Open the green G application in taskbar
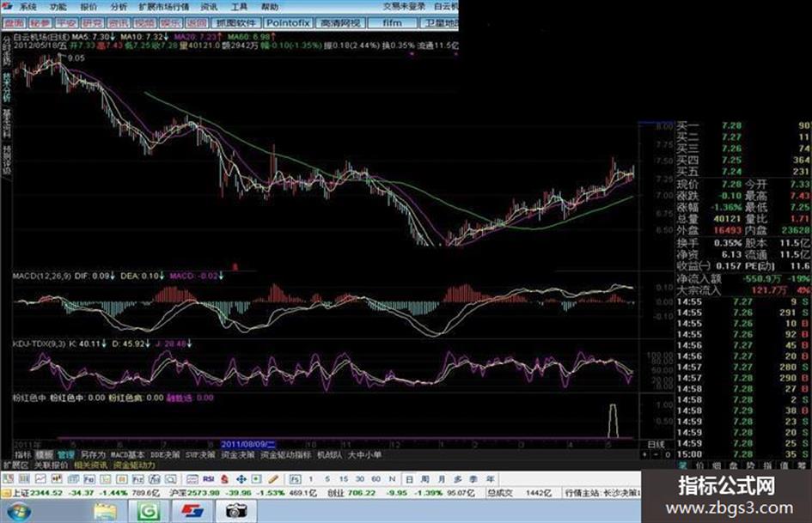This screenshot has height=523, width=812. point(148,512)
